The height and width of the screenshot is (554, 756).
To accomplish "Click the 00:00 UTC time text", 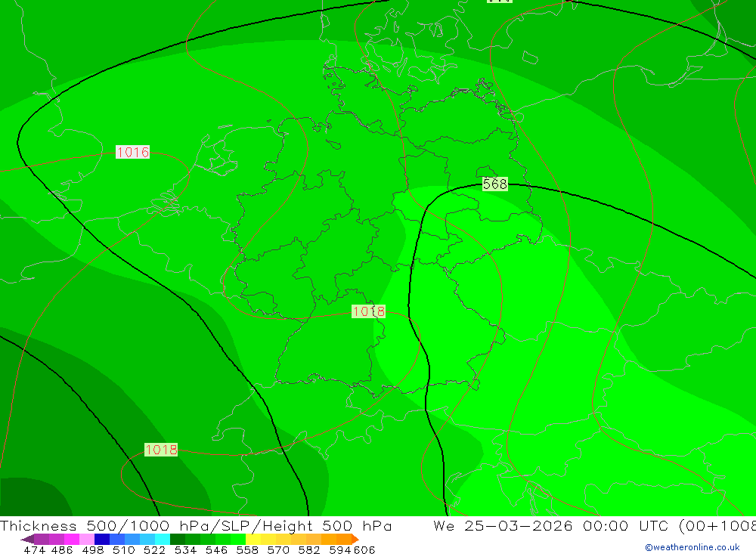I will point(627,525).
